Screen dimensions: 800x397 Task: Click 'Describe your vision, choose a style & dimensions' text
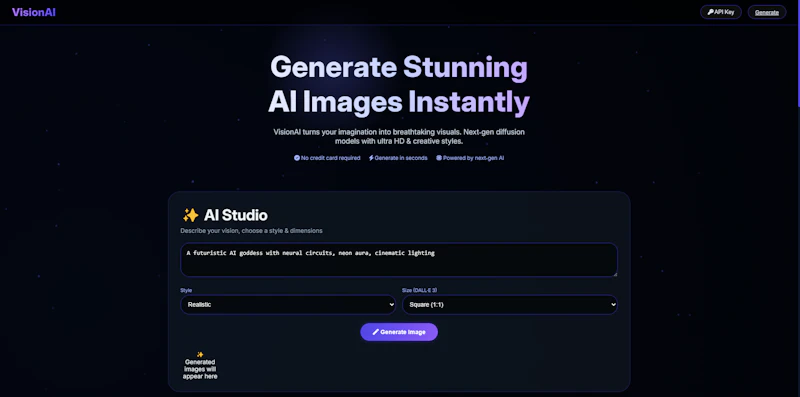point(252,231)
